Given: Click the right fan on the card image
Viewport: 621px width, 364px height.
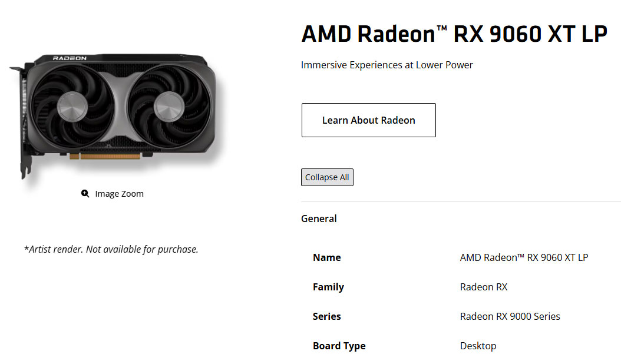Looking at the screenshot, I should point(170,108).
